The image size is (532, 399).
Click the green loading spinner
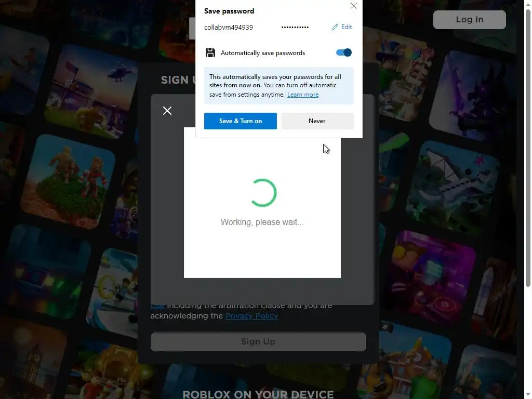tap(262, 193)
